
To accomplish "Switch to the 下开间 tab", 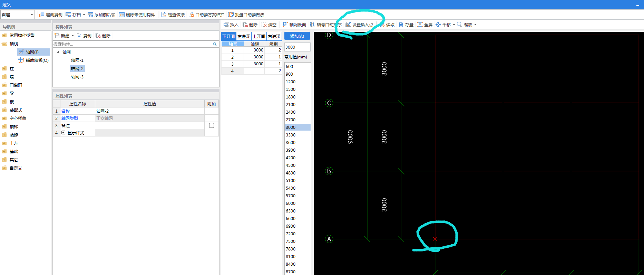I will tap(228, 36).
